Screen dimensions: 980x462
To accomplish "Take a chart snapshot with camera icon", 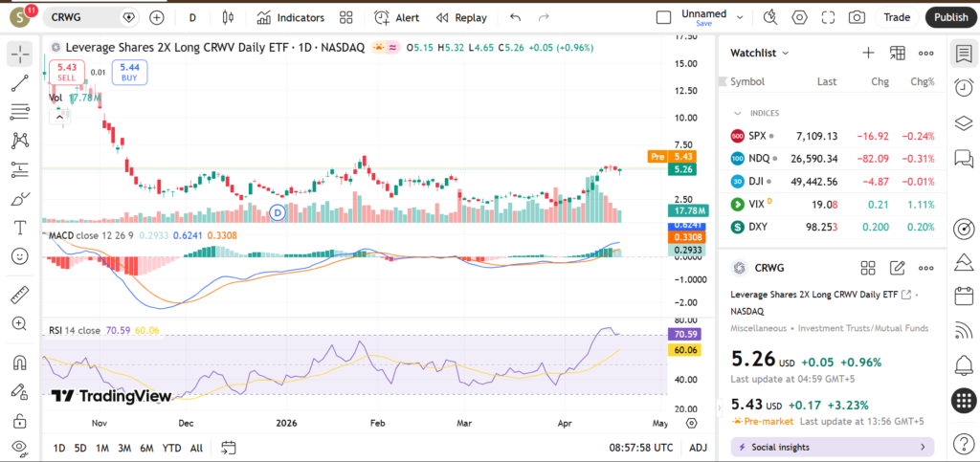I will (x=857, y=17).
